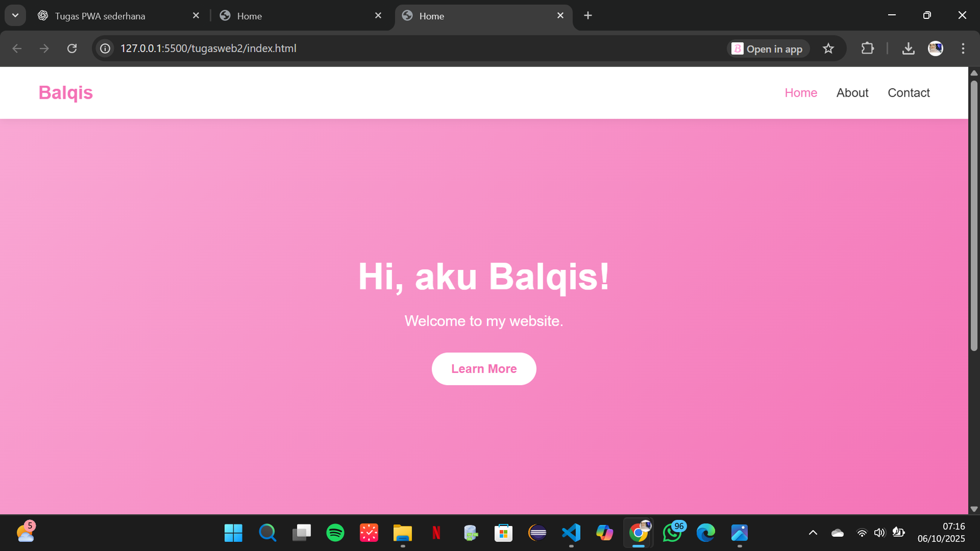Open the Extensions puzzle icon
The width and height of the screenshot is (980, 551).
[867, 48]
